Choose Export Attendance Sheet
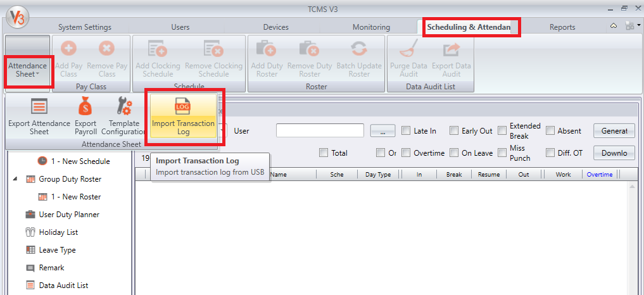 tap(39, 116)
